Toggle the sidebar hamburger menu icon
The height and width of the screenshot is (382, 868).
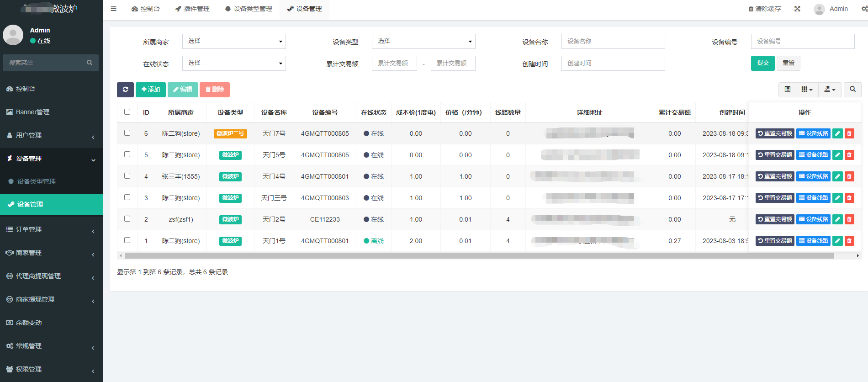point(114,9)
